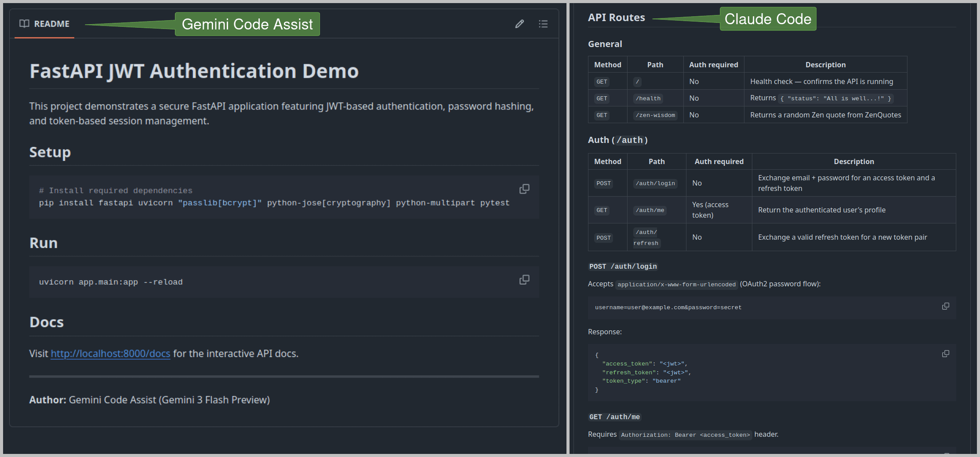Image resolution: width=980 pixels, height=457 pixels.
Task: Click the 'Response:' label
Action: coord(605,332)
